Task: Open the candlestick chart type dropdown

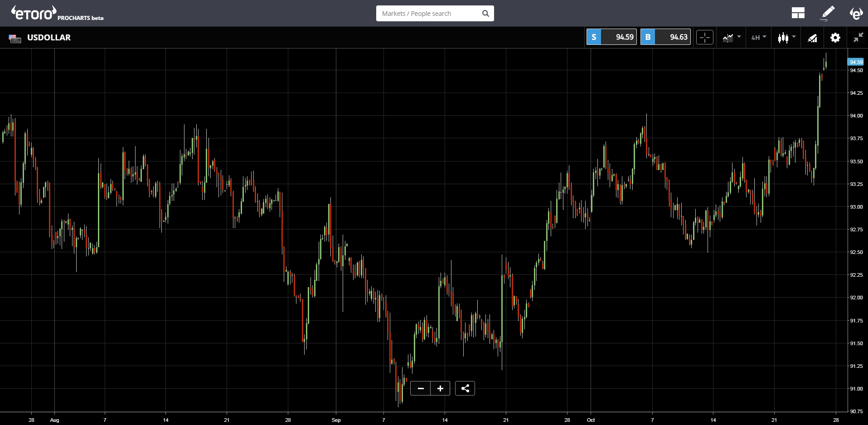Action: click(786, 38)
